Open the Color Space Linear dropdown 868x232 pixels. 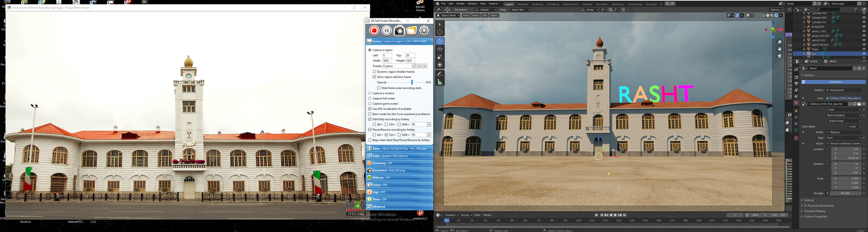click(854, 127)
